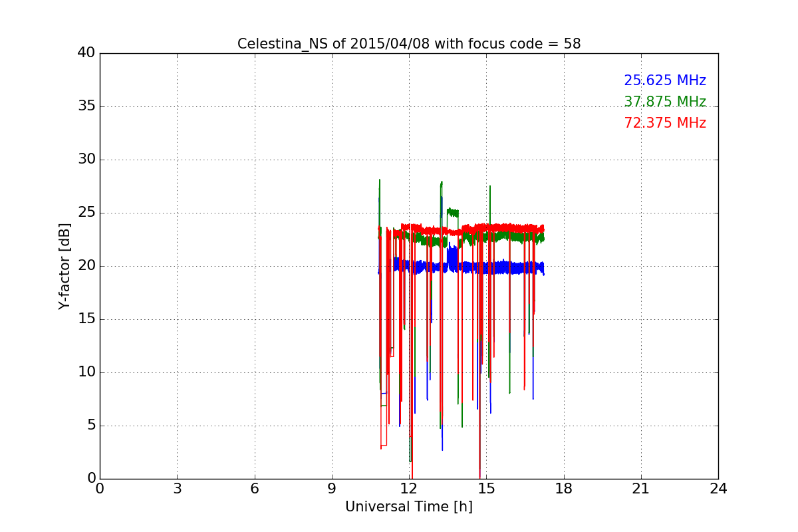Click the x-axis tick label 12

tap(409, 489)
